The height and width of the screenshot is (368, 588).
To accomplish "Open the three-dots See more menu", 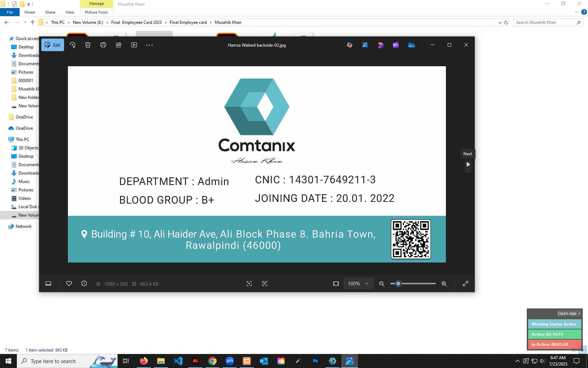I will point(149,45).
